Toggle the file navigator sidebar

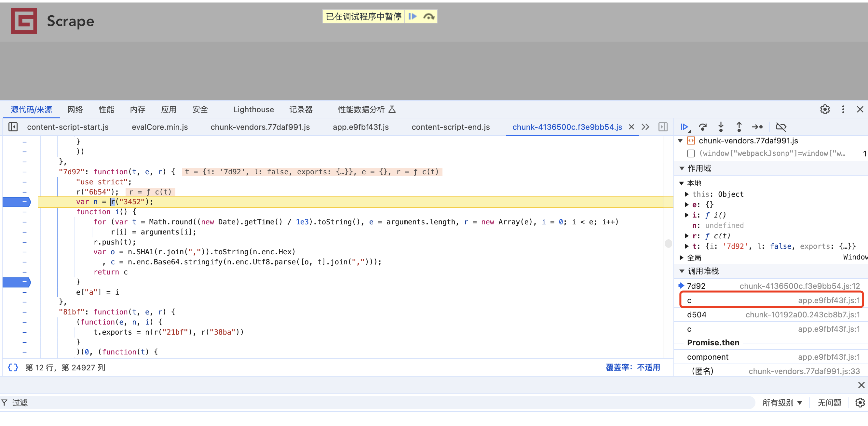pyautogui.click(x=13, y=127)
